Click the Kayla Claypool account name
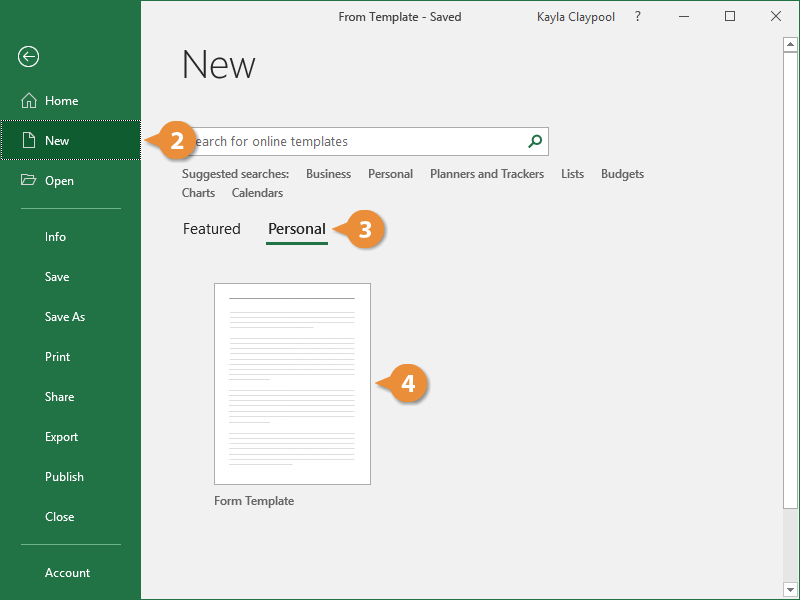This screenshot has height=600, width=800. [575, 16]
